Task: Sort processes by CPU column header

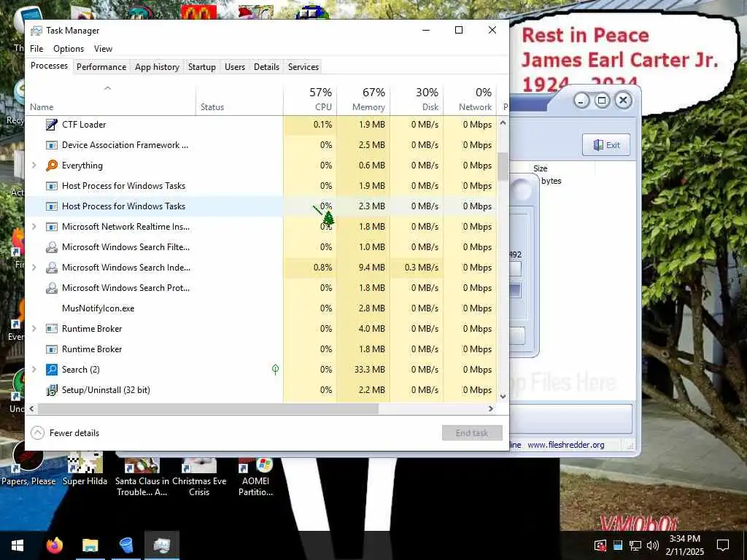Action: pyautogui.click(x=310, y=99)
